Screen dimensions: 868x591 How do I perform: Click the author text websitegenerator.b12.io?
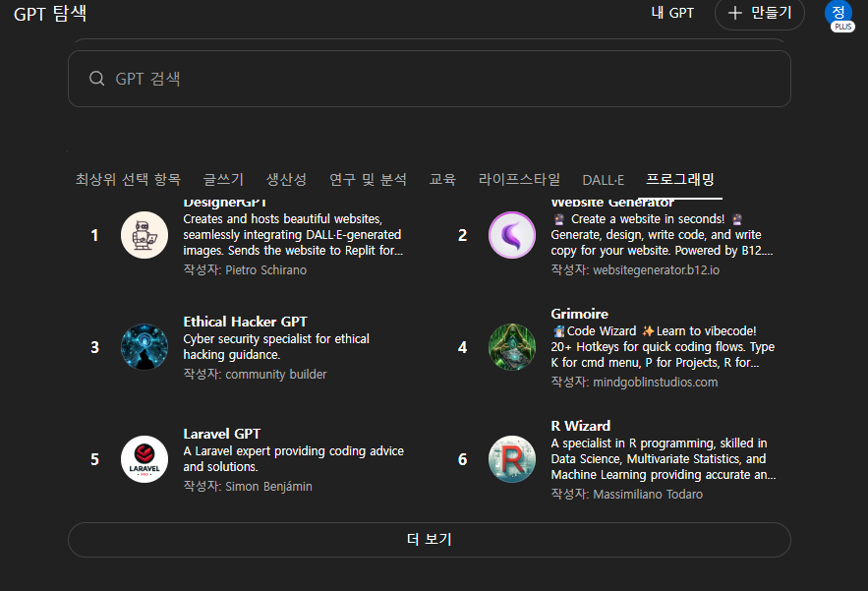click(x=656, y=270)
